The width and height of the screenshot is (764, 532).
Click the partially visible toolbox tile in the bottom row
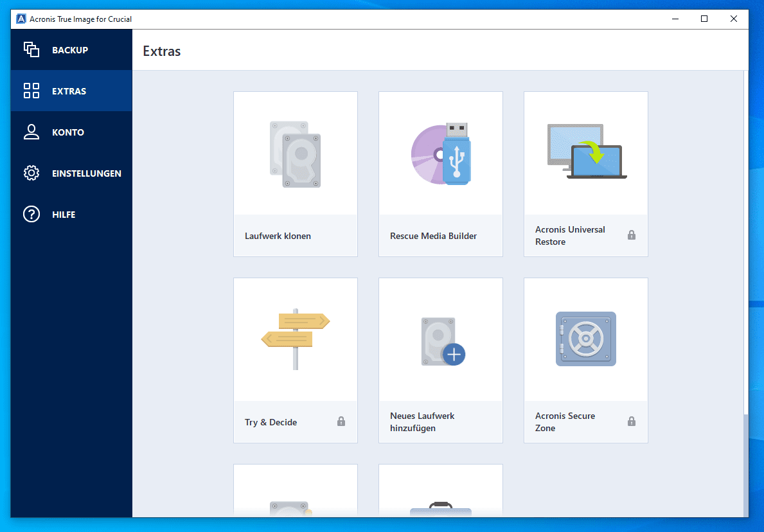tap(440, 491)
